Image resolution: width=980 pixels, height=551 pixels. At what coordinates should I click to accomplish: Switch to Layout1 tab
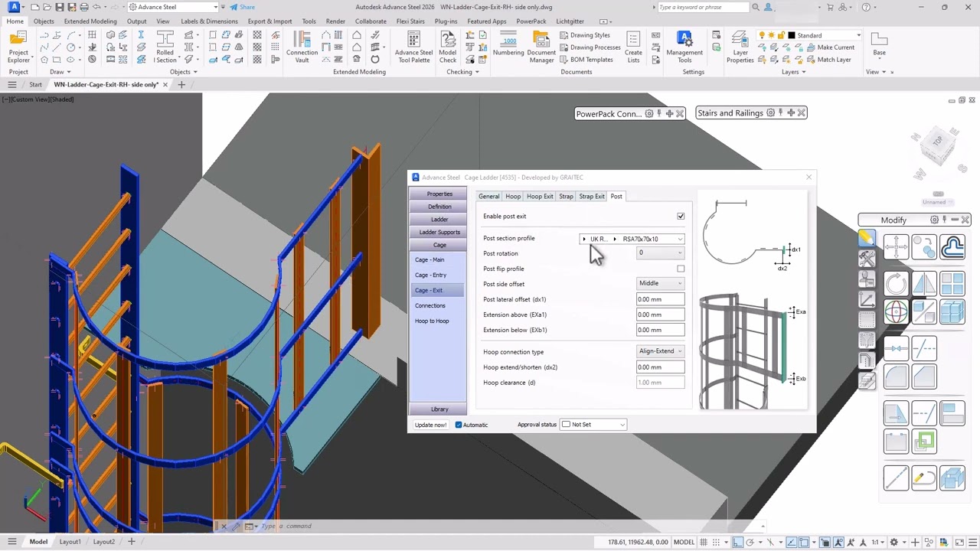point(70,542)
